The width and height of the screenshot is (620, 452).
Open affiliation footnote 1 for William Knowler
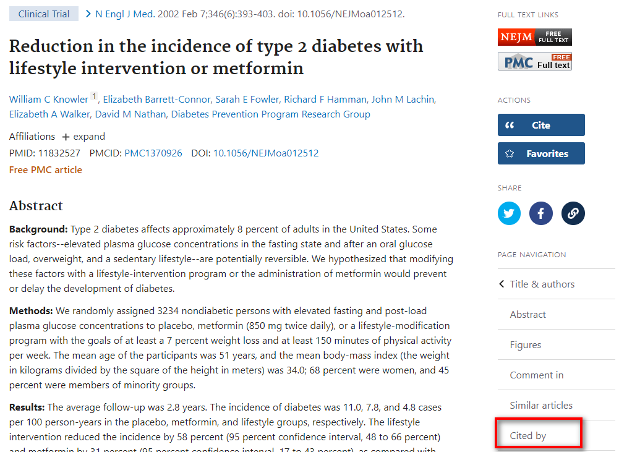coord(94,96)
